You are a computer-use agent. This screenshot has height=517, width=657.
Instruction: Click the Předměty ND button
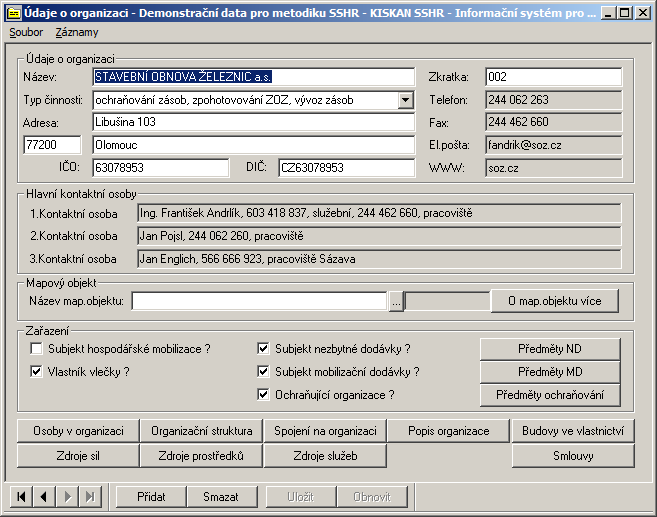[x=550, y=349]
